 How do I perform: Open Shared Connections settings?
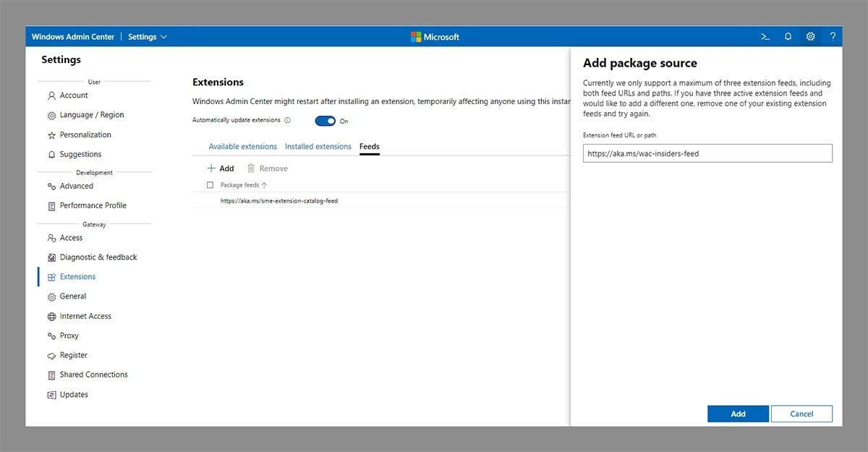93,375
